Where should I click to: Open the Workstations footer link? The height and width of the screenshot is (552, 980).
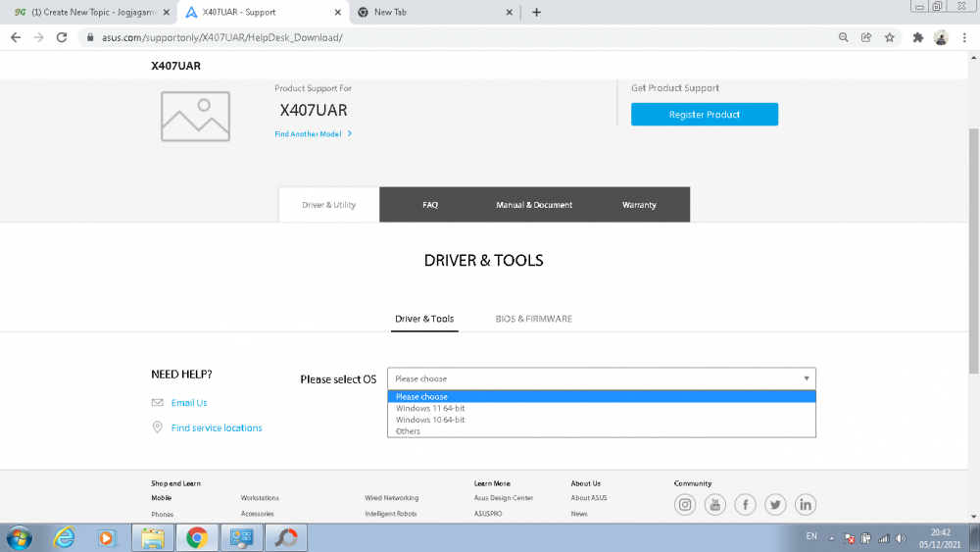(260, 498)
